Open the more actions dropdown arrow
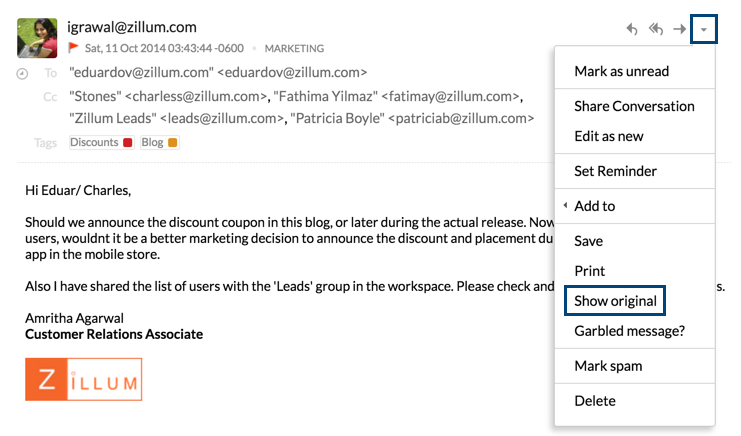This screenshot has height=436, width=741. click(704, 29)
